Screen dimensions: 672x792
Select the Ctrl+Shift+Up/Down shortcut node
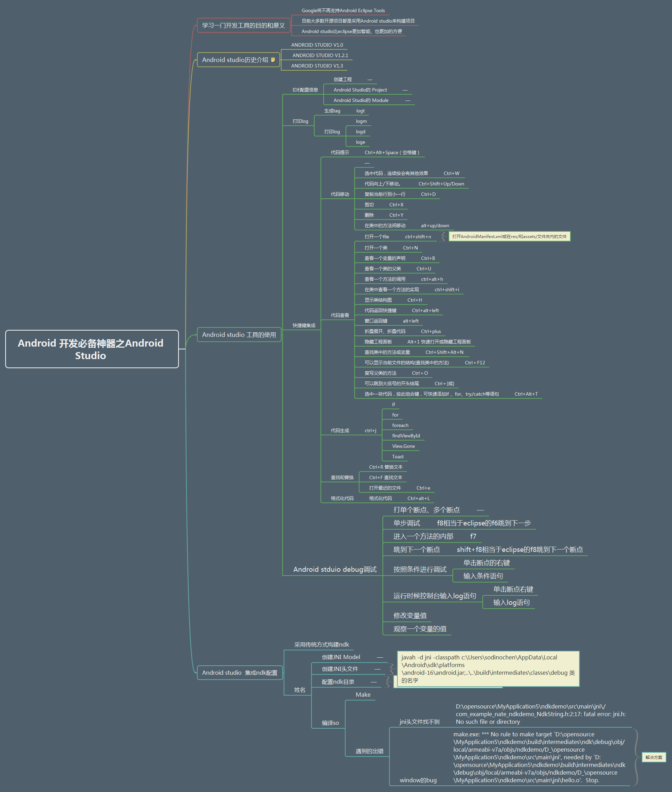tap(441, 184)
